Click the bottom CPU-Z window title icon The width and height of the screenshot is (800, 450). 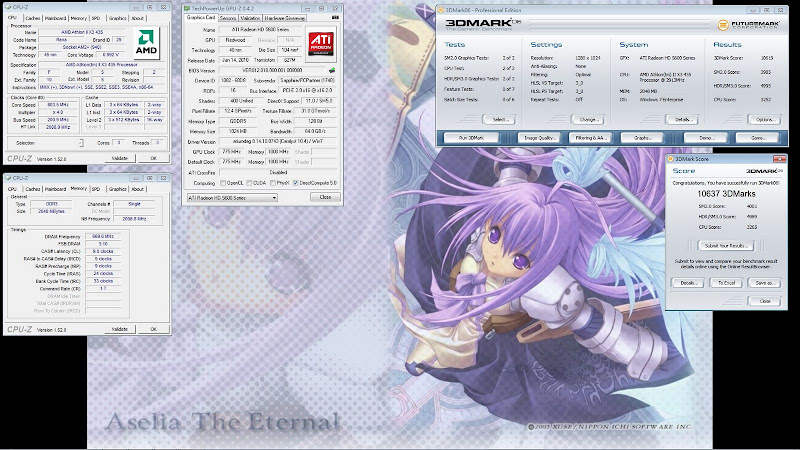[x=9, y=178]
